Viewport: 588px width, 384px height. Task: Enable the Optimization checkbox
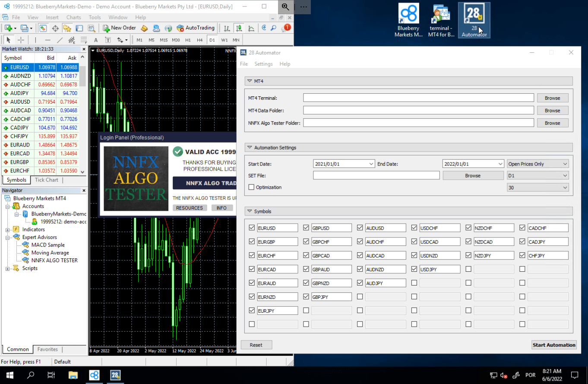(252, 187)
